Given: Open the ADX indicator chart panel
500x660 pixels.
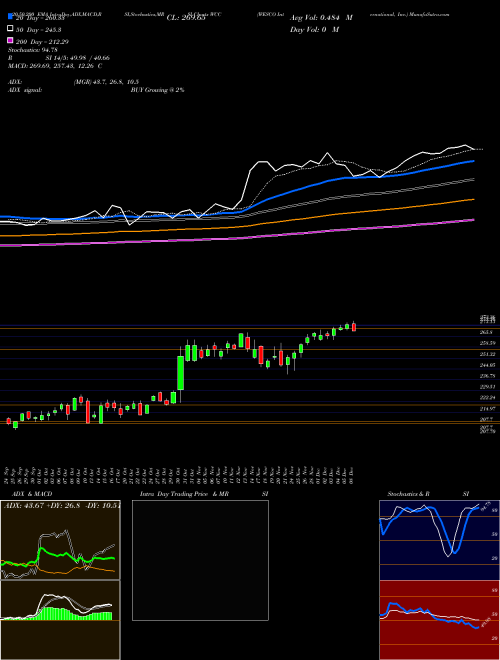Looking at the screenshot, I should [x=60, y=540].
